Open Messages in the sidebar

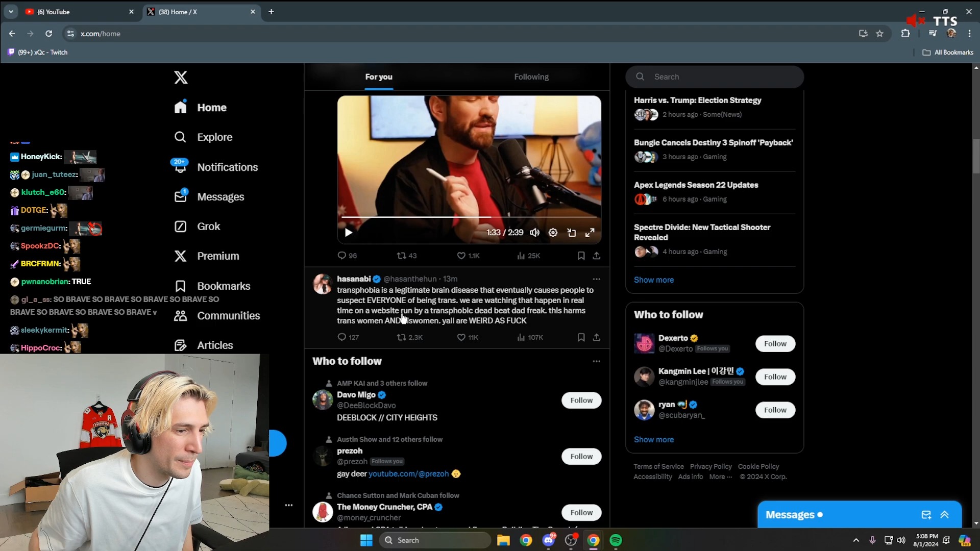click(x=209, y=196)
